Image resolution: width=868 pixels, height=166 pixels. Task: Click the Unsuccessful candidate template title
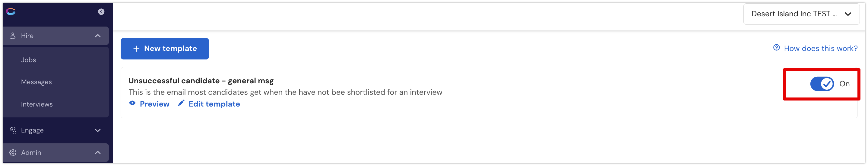coord(201,81)
